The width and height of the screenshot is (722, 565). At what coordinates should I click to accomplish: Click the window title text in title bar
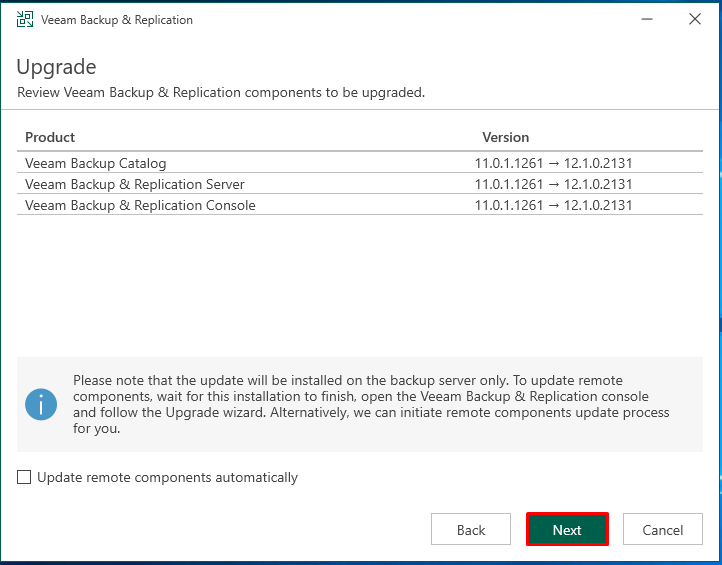pyautogui.click(x=117, y=20)
